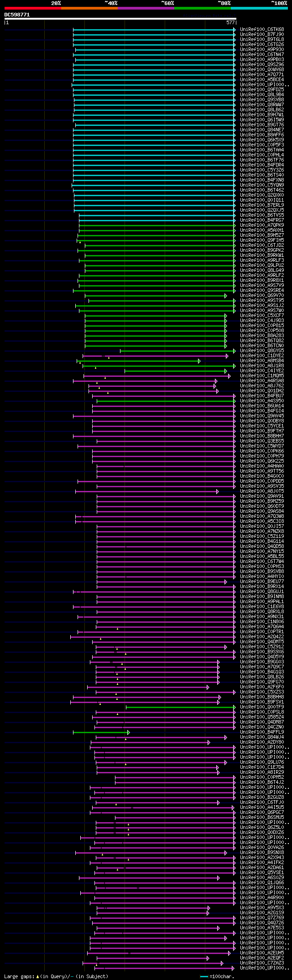Click label UniRef100_Q6K5X9

pyautogui.click(x=262, y=140)
